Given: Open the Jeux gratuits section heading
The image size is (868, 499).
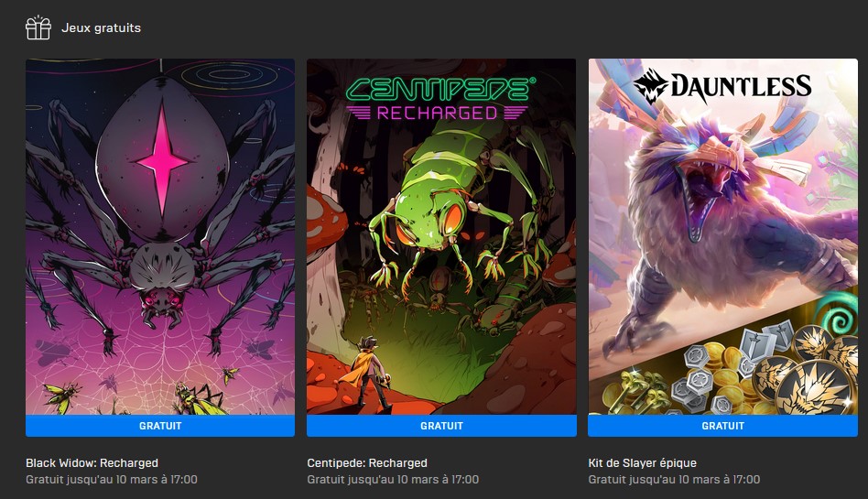Looking at the screenshot, I should [101, 27].
